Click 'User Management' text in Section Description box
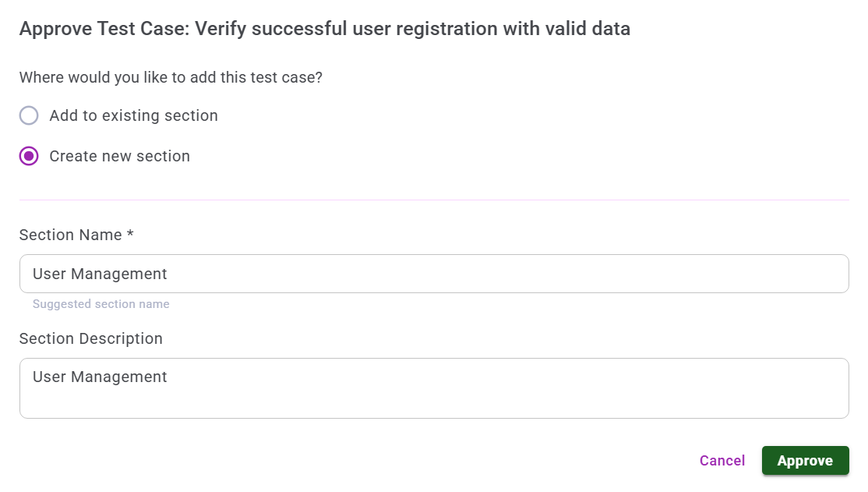868x492 pixels. pos(100,377)
